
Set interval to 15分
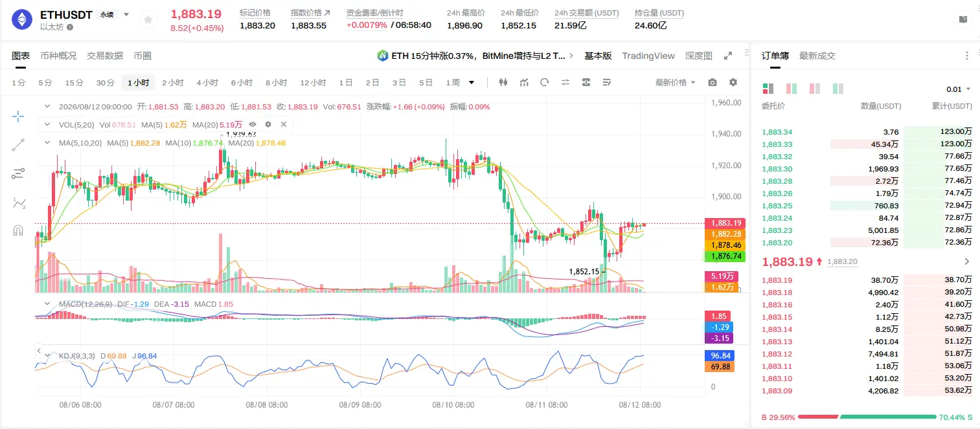pyautogui.click(x=74, y=83)
